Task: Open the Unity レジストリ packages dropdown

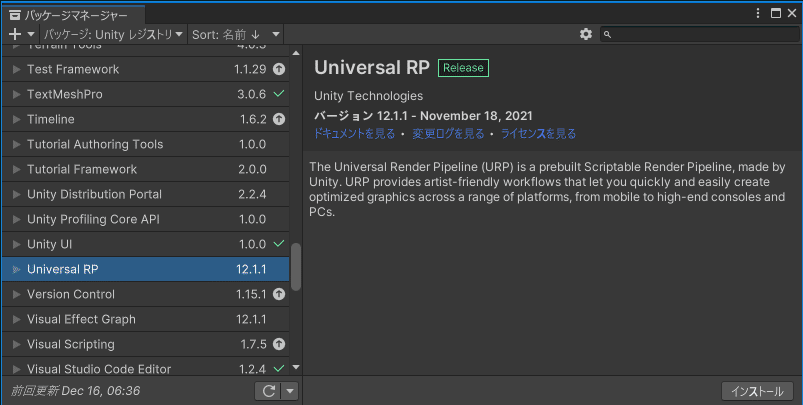Action: click(113, 34)
